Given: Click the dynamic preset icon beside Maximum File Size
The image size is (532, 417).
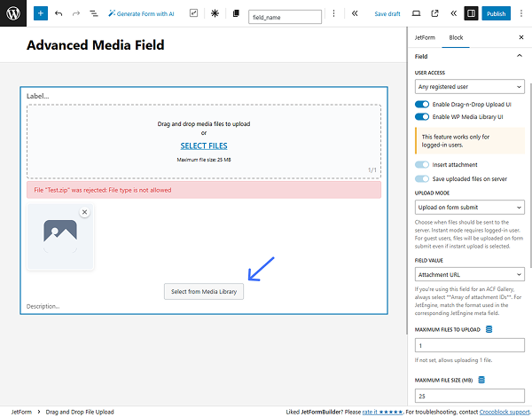Looking at the screenshot, I should [x=481, y=380].
